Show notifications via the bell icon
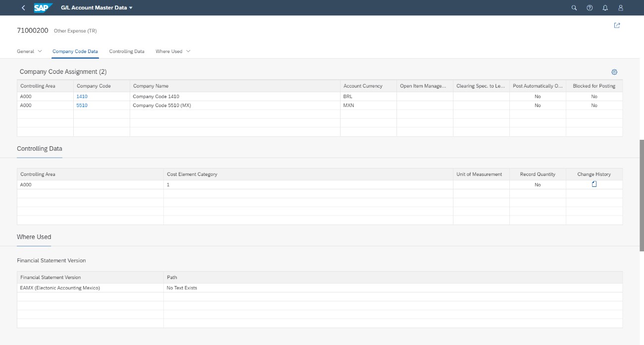This screenshot has width=644, height=345. click(605, 8)
